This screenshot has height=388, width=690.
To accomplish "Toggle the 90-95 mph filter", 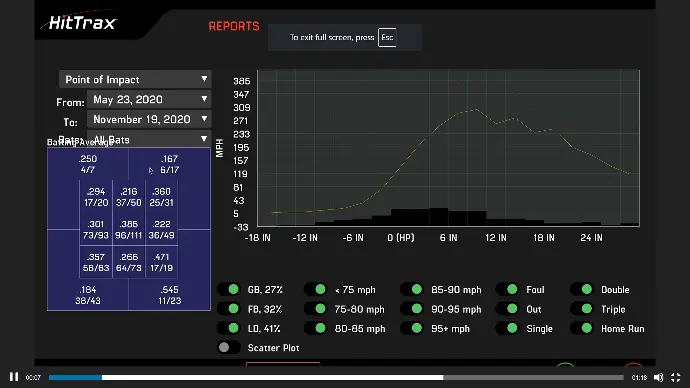I will click(x=412, y=309).
